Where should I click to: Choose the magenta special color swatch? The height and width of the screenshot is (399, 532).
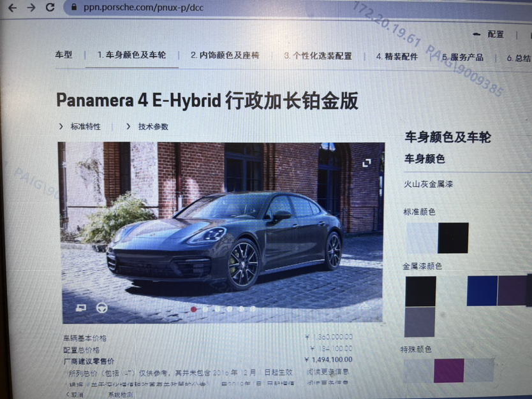click(x=449, y=370)
